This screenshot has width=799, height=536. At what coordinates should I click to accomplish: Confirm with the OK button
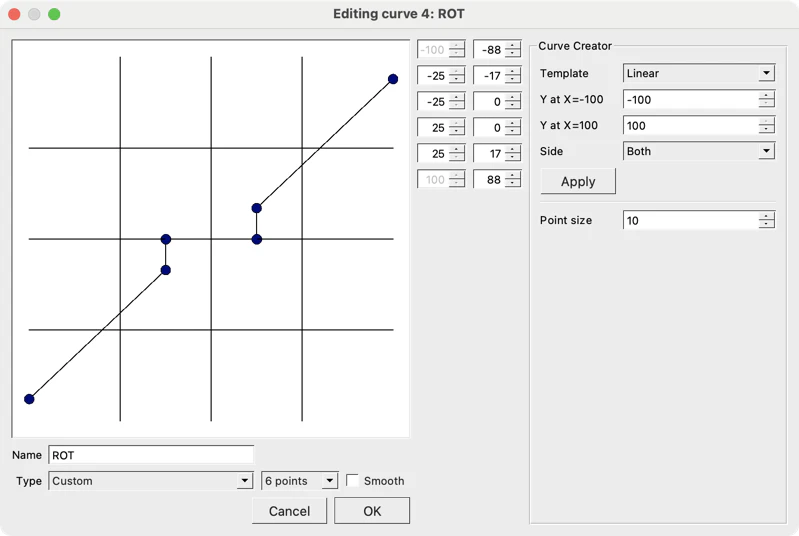(x=372, y=511)
